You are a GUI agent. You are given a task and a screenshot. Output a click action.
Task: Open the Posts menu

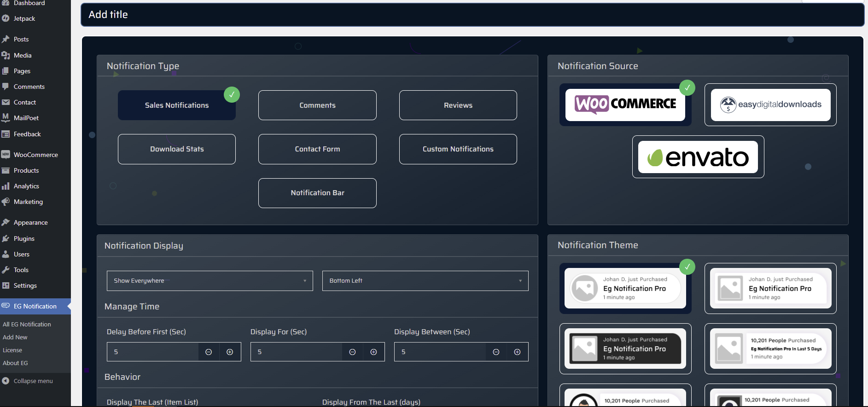pyautogui.click(x=35, y=39)
